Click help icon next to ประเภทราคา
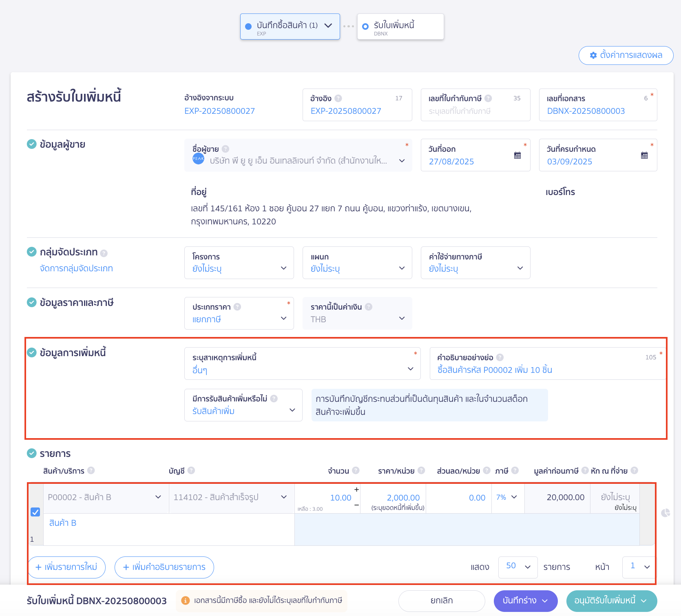The width and height of the screenshot is (681, 616). (237, 307)
